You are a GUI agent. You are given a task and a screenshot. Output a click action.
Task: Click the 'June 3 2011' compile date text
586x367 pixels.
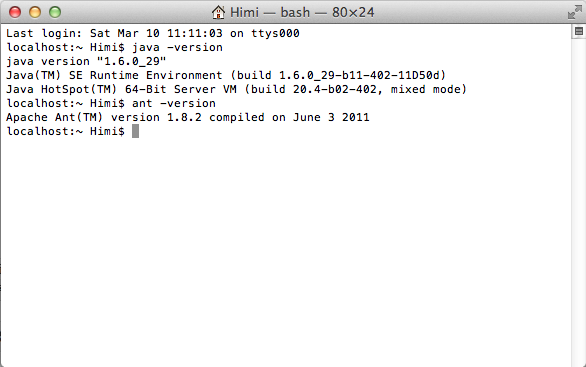click(331, 117)
